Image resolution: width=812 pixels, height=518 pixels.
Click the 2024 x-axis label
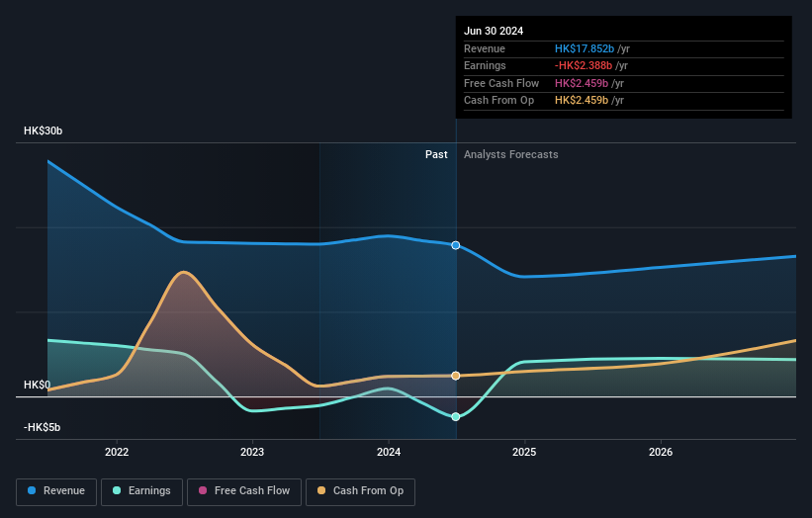(x=389, y=452)
